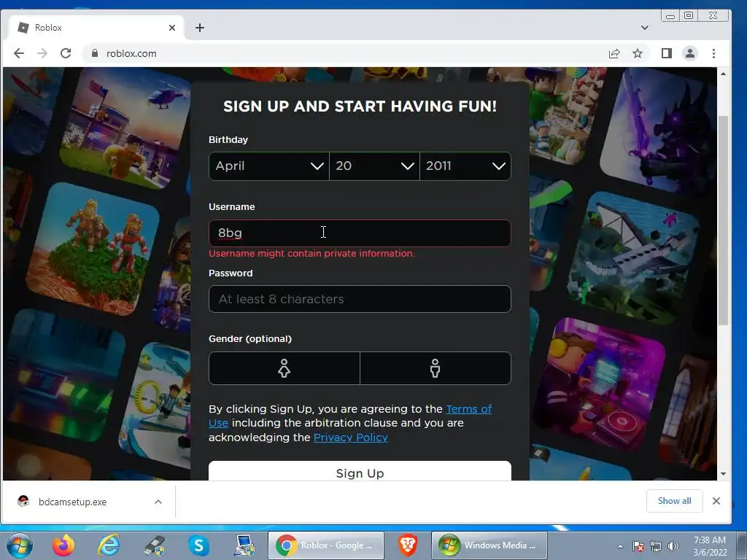Click the roblox.com address bar
The height and width of the screenshot is (560, 747).
[343, 53]
